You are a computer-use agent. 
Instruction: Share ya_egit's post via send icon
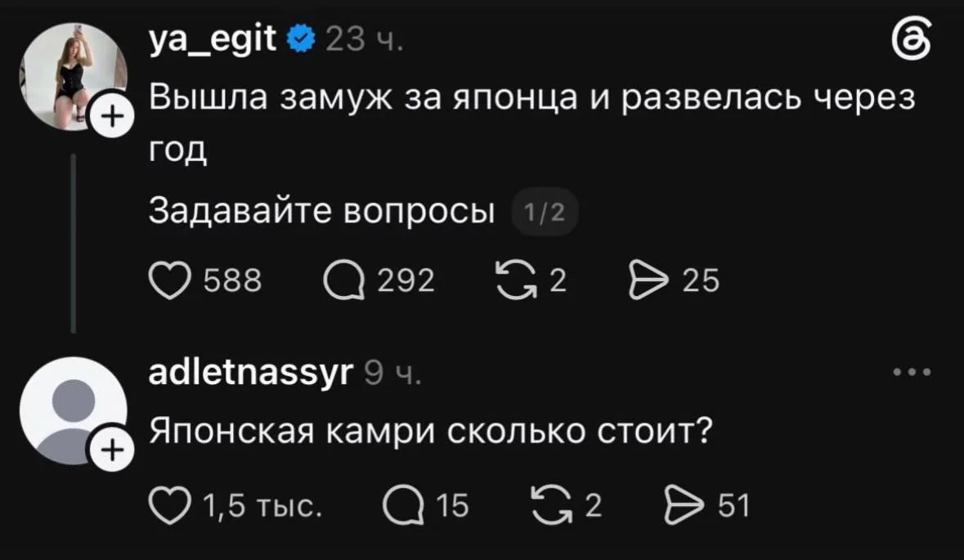point(648,281)
